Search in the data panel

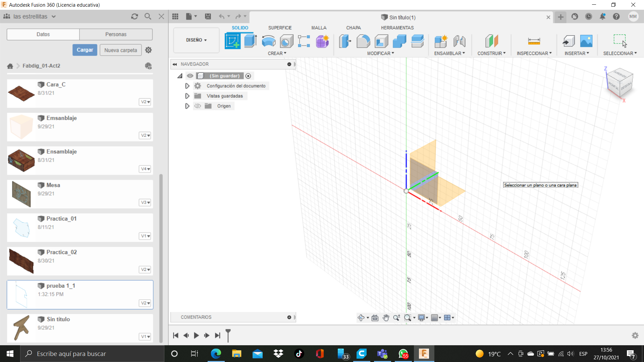tap(148, 16)
